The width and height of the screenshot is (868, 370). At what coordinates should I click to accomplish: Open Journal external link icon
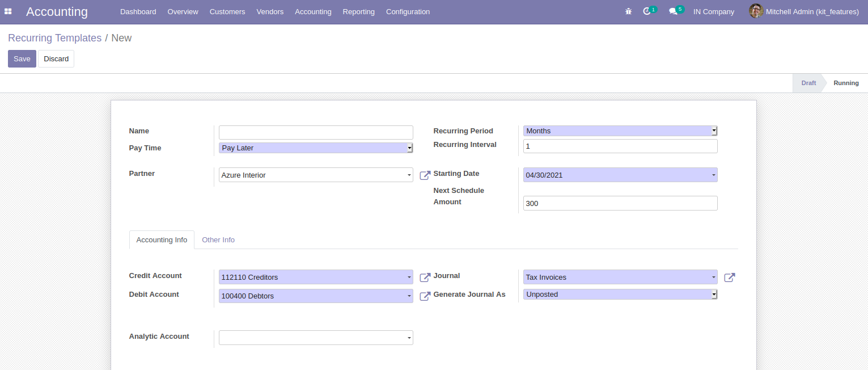click(730, 277)
